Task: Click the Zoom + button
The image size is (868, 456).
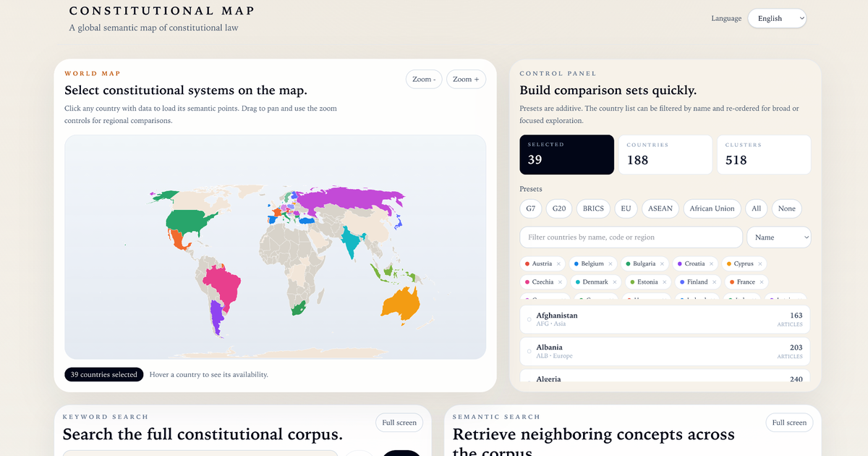Action: (x=466, y=79)
